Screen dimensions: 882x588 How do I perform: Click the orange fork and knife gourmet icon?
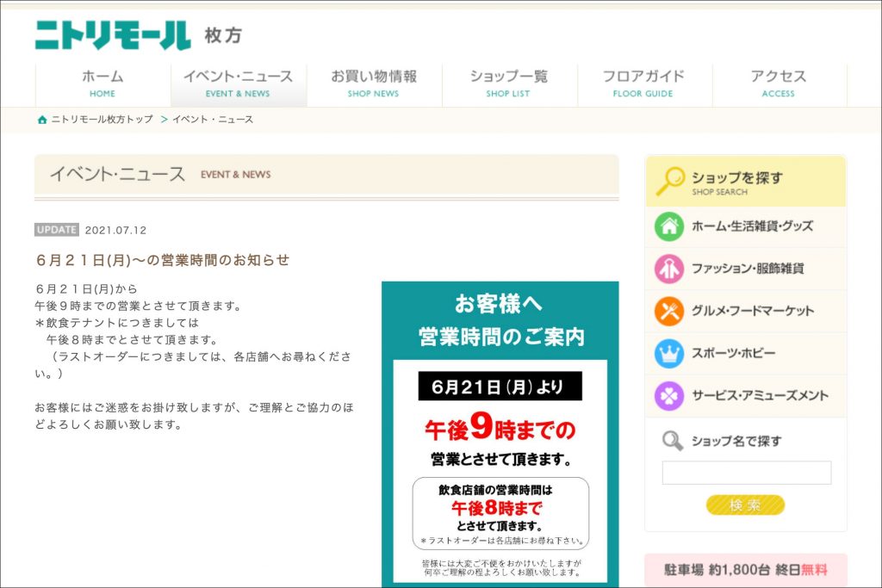668,311
